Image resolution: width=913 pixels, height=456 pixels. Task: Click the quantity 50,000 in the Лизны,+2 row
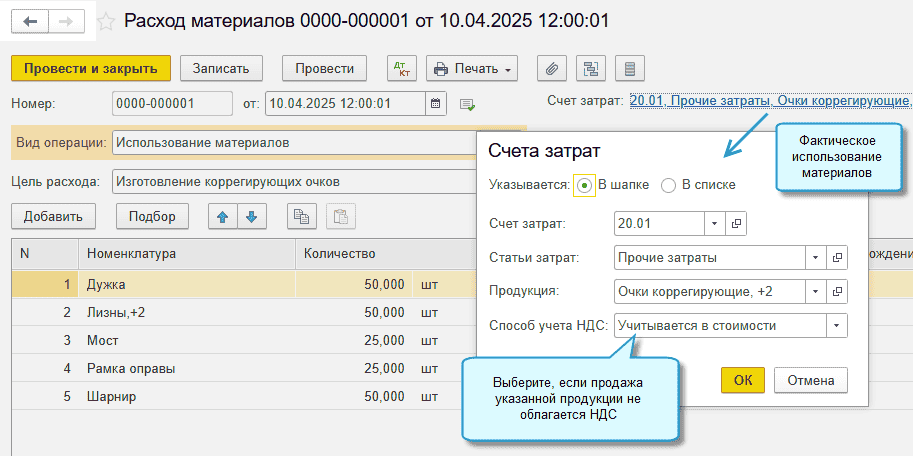pyautogui.click(x=384, y=313)
